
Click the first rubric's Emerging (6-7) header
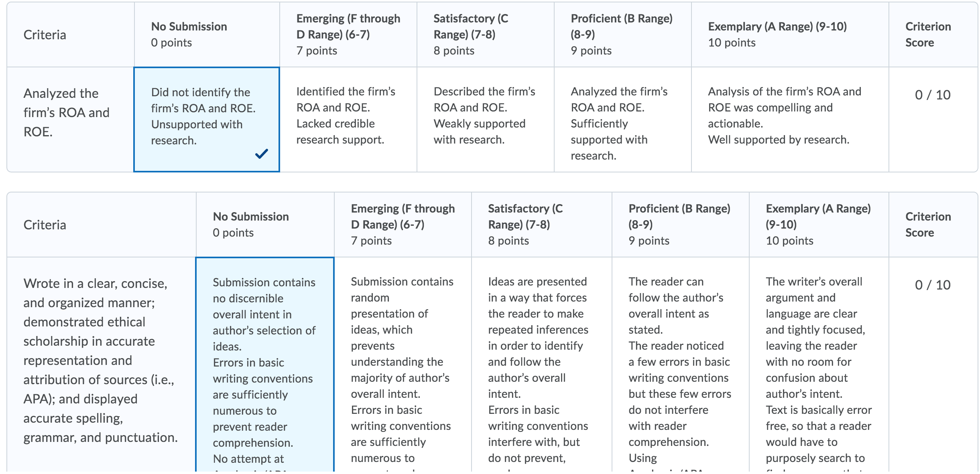pos(348,34)
